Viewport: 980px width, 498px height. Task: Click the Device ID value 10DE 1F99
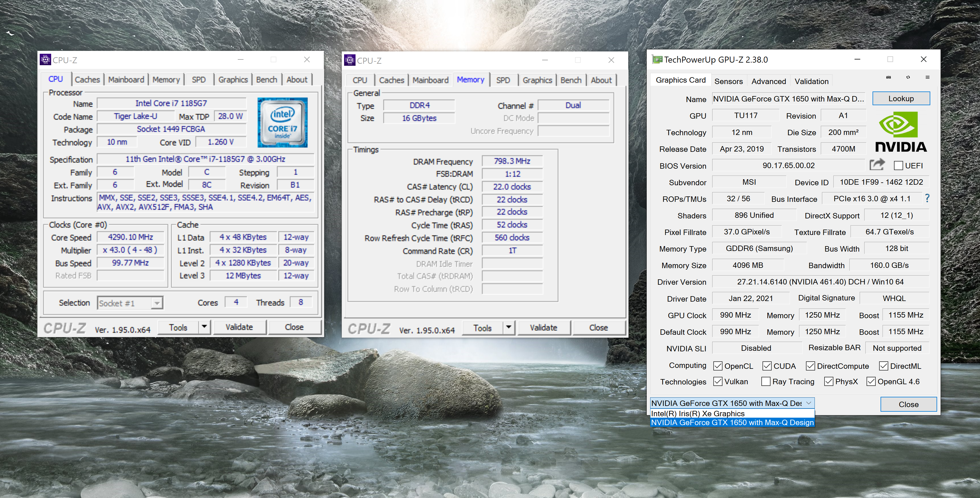tap(881, 182)
